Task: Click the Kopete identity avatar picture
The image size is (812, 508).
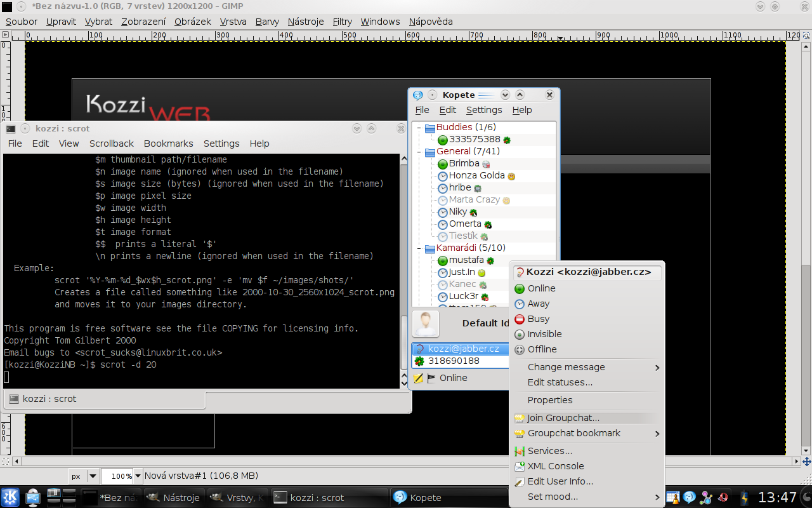Action: (x=426, y=323)
